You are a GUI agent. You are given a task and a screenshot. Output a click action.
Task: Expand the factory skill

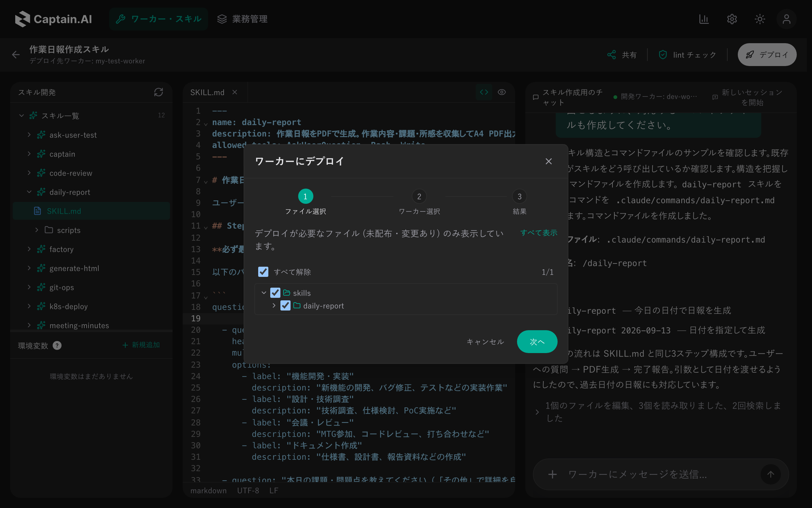click(29, 249)
